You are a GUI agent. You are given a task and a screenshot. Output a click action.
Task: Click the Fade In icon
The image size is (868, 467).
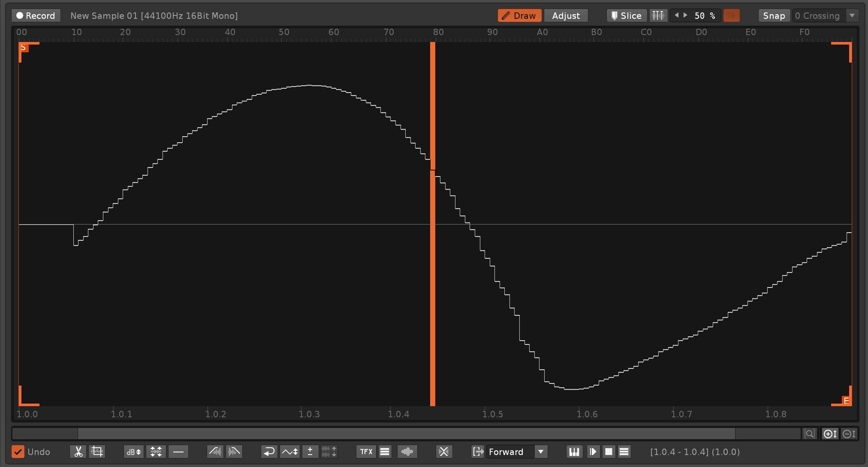[x=215, y=452]
